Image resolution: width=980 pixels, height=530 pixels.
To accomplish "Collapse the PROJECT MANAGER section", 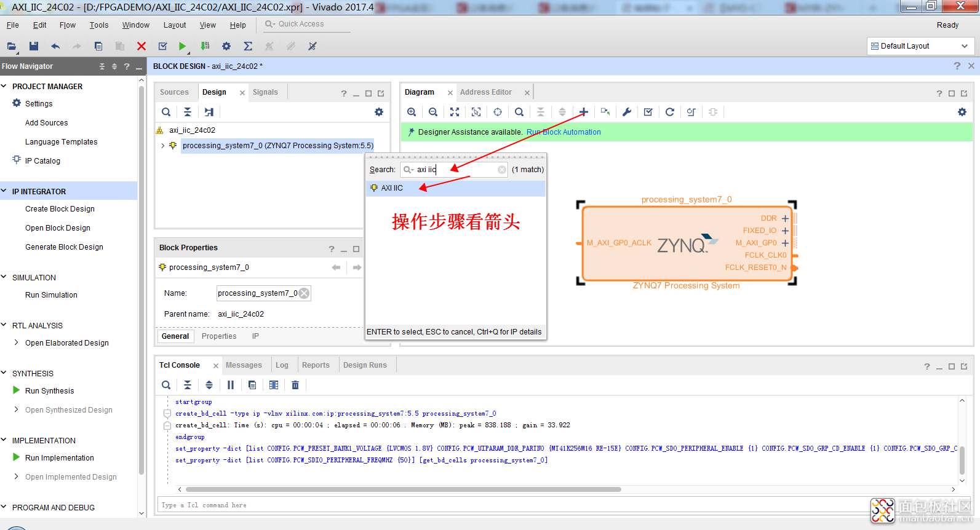I will [x=4, y=86].
